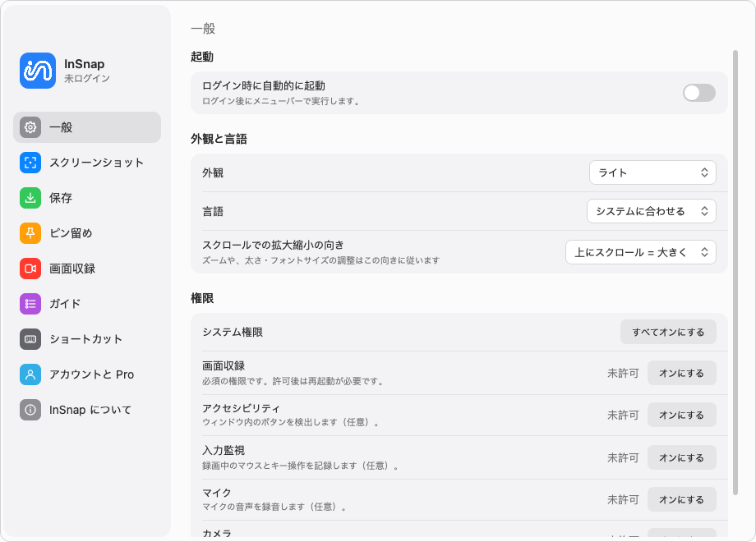Click the ショートカット keyboard icon

tap(30, 339)
